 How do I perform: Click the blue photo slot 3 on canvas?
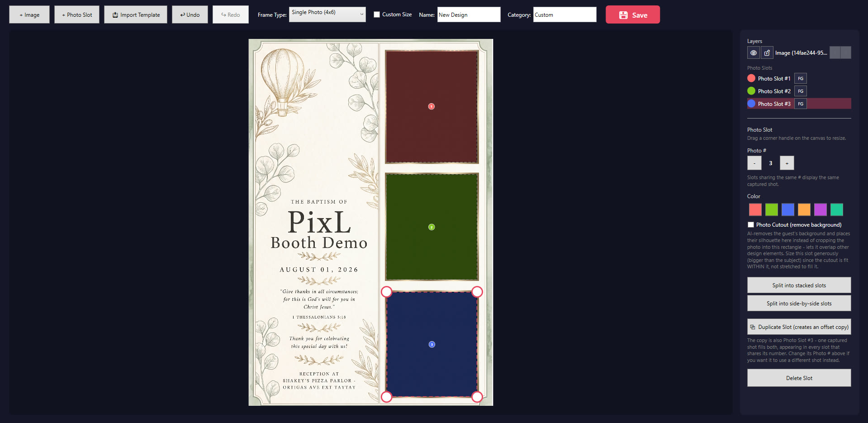tap(432, 344)
